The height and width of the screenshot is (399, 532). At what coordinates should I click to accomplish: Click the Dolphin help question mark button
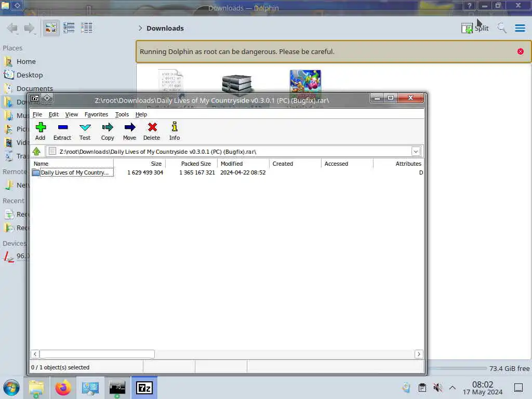click(x=469, y=5)
